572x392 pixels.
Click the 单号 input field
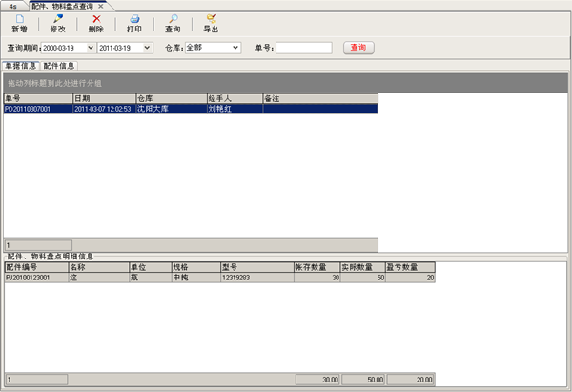point(304,47)
